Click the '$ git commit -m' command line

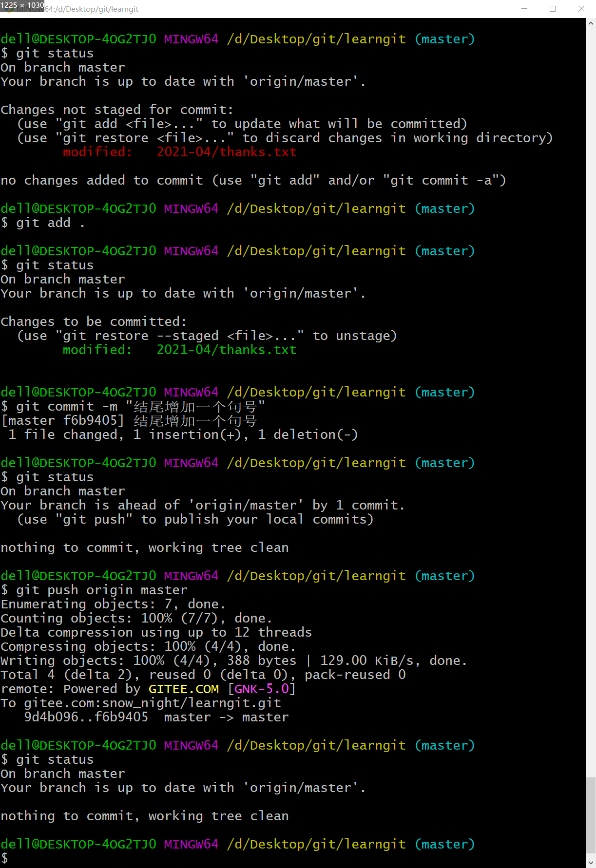click(x=133, y=406)
